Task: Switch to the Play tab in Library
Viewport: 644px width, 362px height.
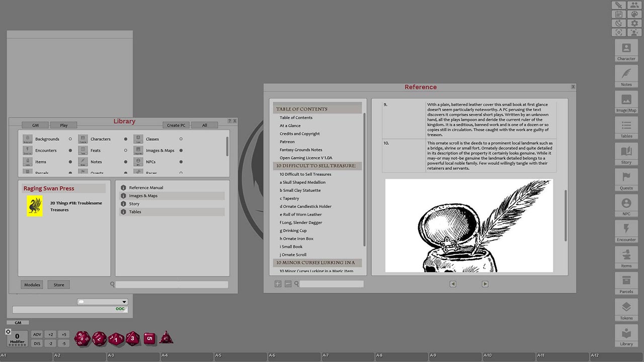Action: tap(63, 125)
